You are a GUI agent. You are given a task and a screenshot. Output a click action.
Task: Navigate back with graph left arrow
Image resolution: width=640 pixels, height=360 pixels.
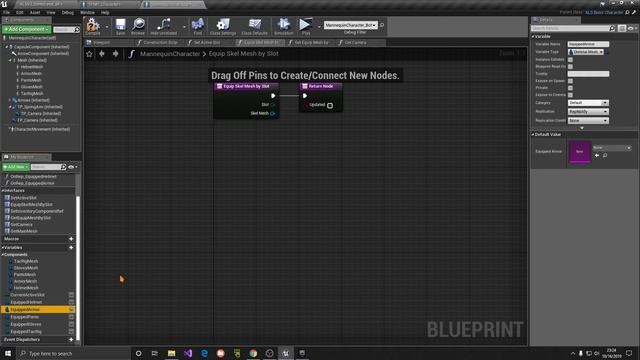pyautogui.click(x=102, y=53)
